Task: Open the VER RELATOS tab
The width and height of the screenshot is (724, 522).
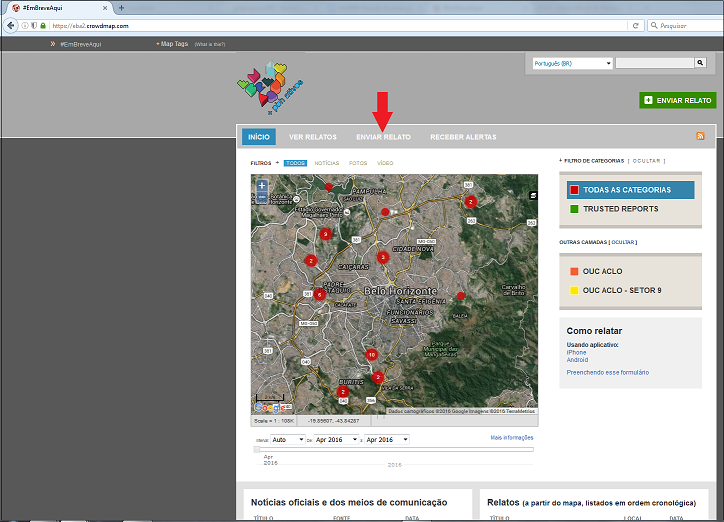Action: (312, 137)
